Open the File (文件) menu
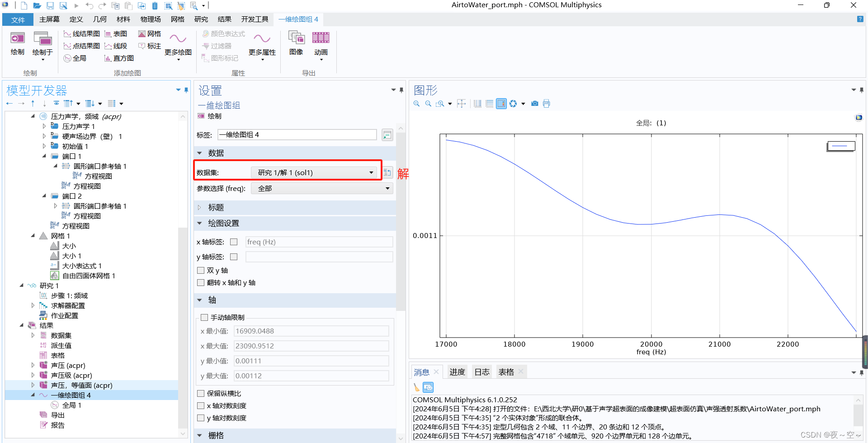868x443 pixels. pos(18,19)
